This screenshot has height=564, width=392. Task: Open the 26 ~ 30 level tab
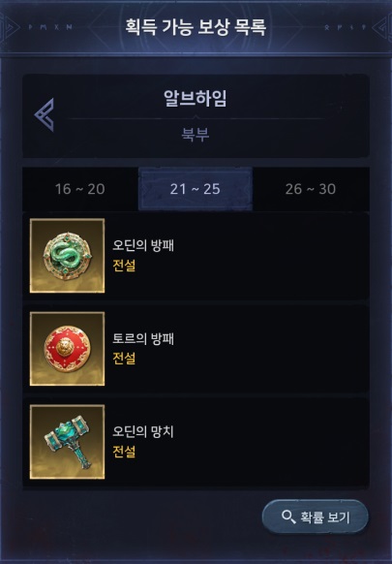point(311,189)
